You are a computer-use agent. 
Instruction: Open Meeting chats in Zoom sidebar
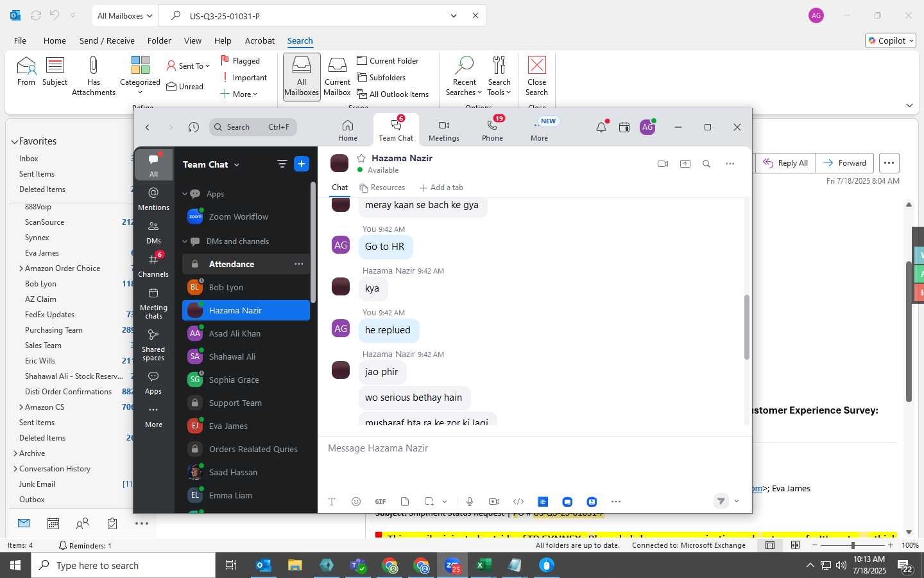[153, 303]
